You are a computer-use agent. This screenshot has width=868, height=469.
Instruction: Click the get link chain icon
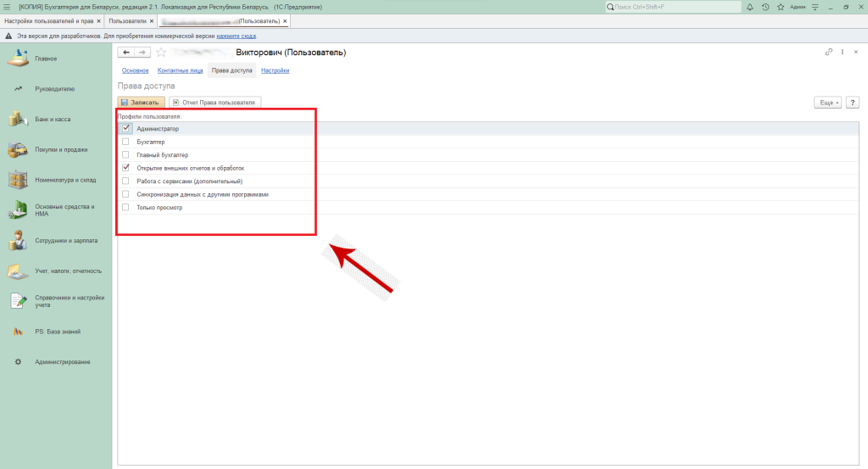tap(828, 53)
